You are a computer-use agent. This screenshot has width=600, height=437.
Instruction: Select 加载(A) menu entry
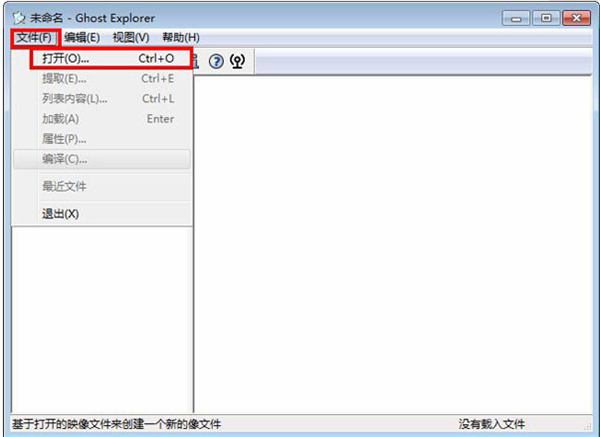click(x=102, y=119)
